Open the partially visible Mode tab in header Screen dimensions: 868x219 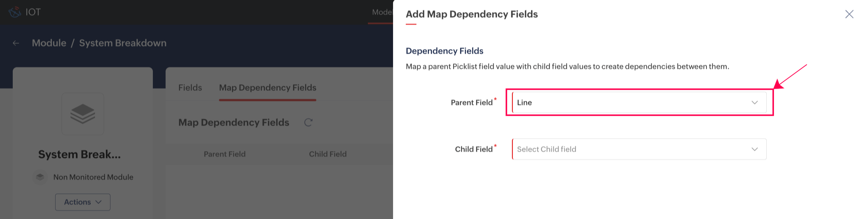tap(382, 12)
